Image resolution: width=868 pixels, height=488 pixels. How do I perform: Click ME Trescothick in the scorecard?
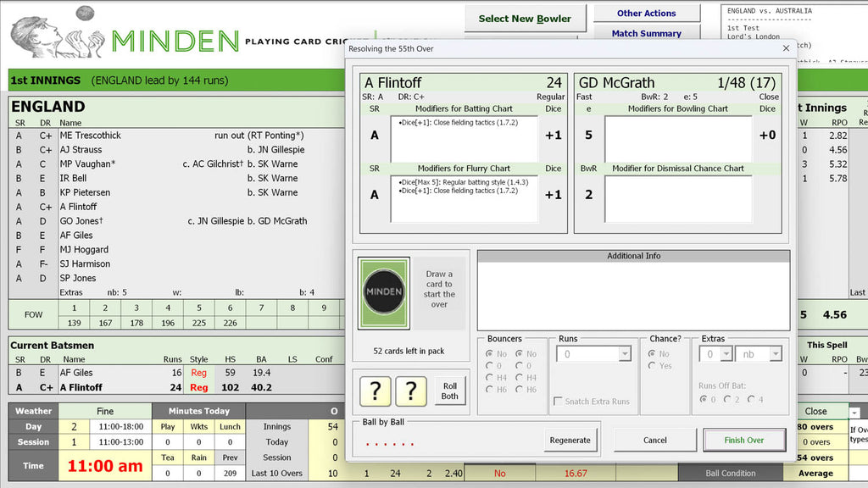click(90, 135)
